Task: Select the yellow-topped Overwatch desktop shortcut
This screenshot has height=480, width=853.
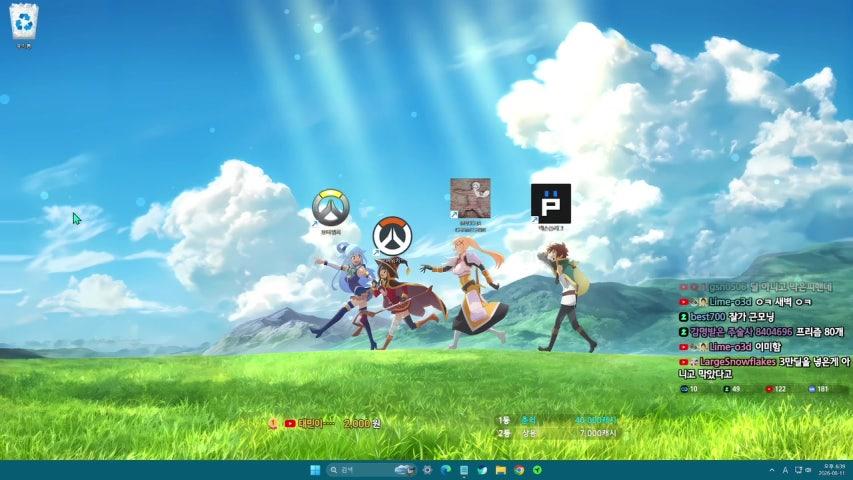Action: tap(330, 212)
